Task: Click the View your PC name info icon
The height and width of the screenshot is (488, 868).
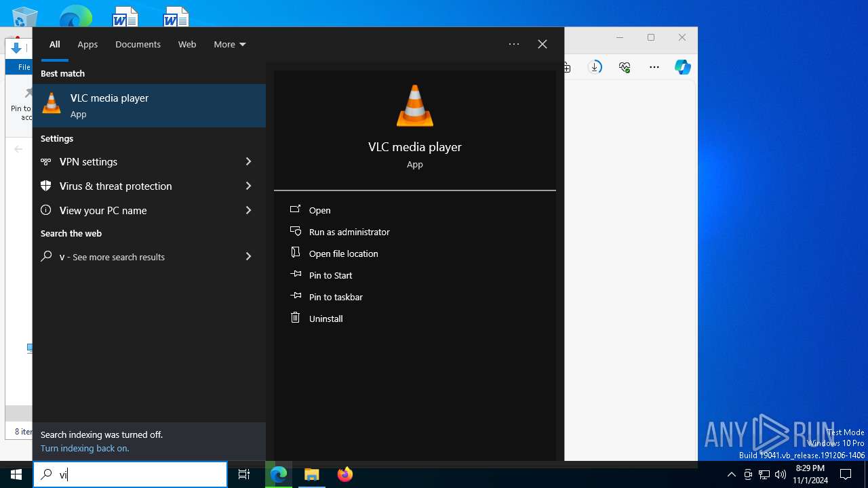Action: pyautogui.click(x=46, y=210)
